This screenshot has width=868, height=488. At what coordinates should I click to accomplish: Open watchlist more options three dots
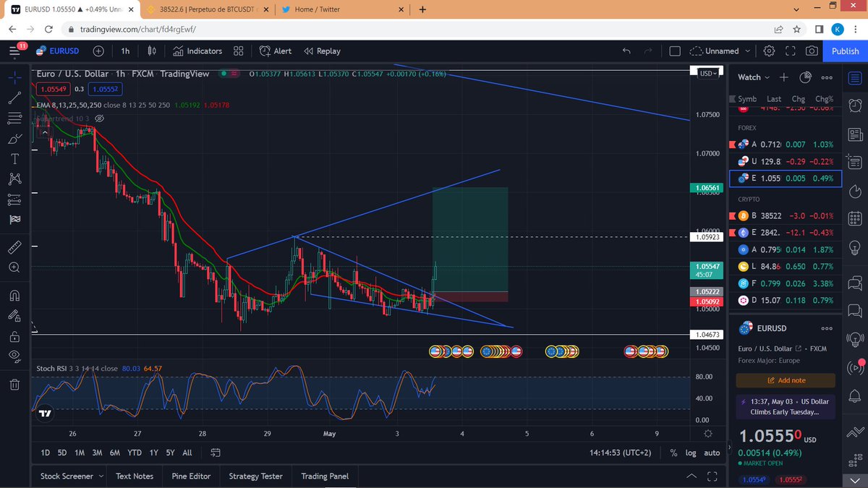tap(827, 77)
